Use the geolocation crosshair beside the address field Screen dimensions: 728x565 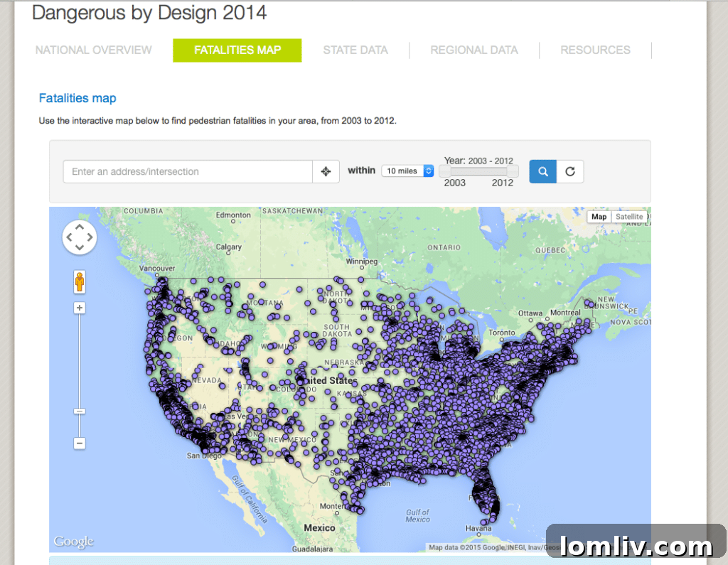click(326, 171)
